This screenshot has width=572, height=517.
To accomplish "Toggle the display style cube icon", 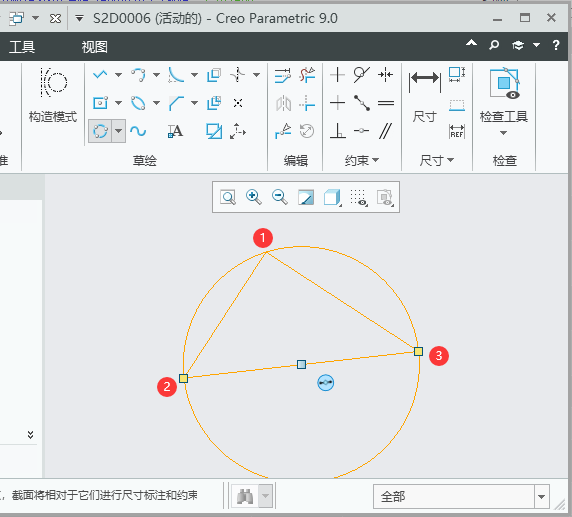I will tap(332, 197).
